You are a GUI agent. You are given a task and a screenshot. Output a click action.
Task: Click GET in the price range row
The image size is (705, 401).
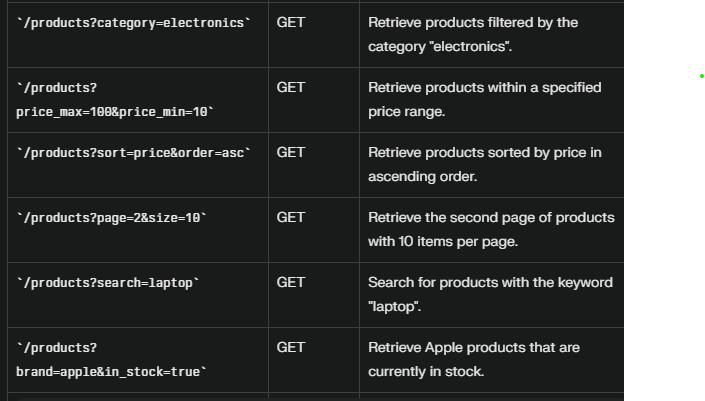pyautogui.click(x=291, y=87)
